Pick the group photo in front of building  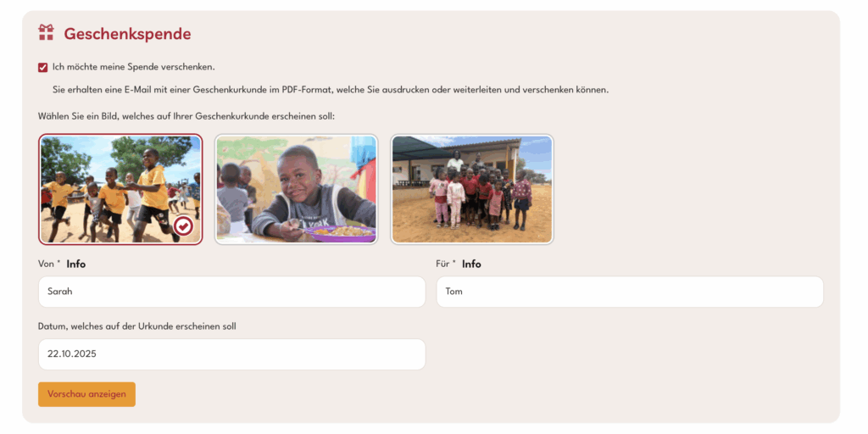pyautogui.click(x=472, y=189)
